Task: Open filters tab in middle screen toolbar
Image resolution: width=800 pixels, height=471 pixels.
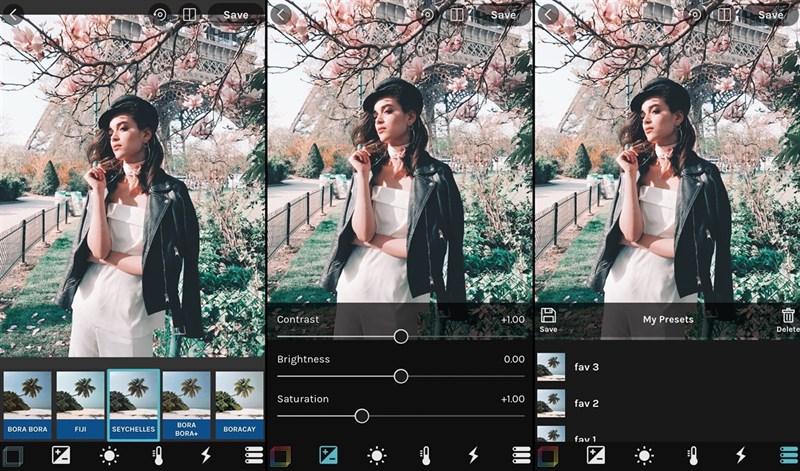Action: [x=281, y=455]
